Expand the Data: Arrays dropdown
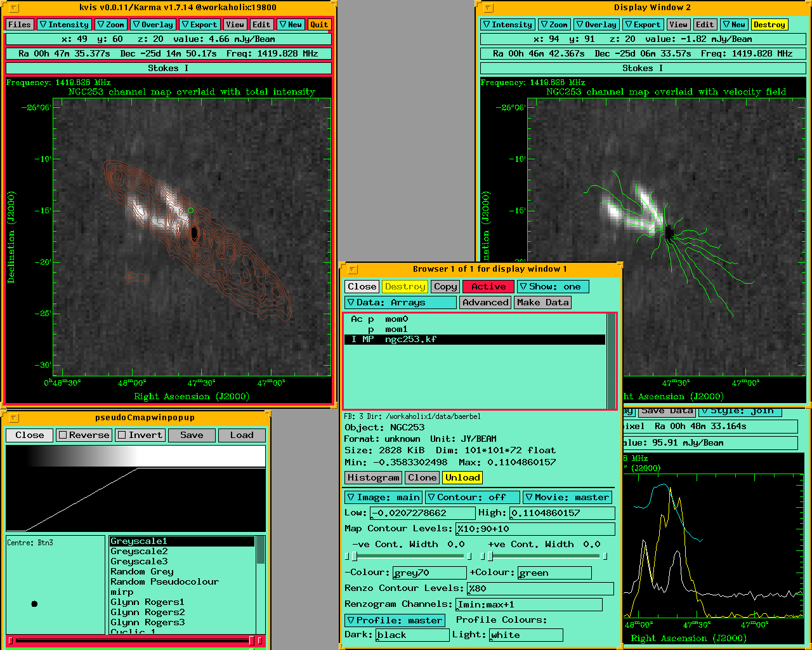Screen dimensions: 812x650 coord(400,303)
